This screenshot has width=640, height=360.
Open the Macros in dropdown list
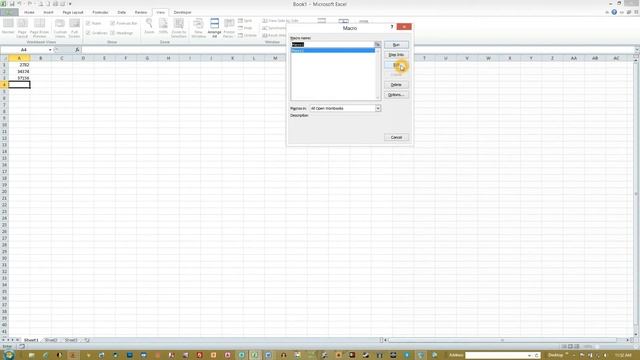tap(378, 108)
